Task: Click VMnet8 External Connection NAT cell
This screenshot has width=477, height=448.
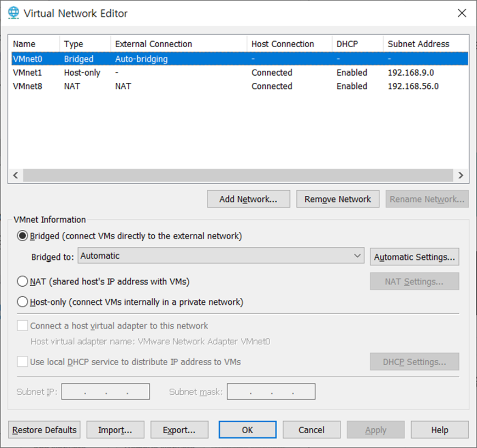Action: pos(123,86)
